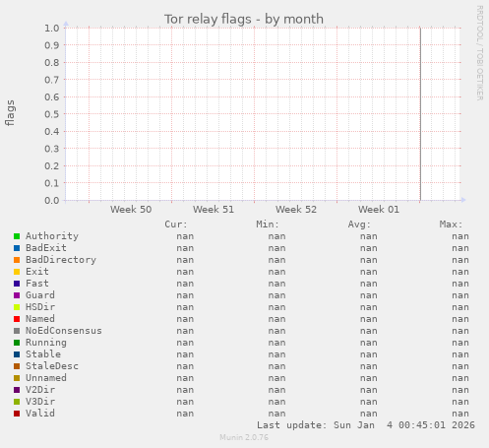Select the V3Dir legend label
Screen dimensions: 489x448
coord(40,402)
